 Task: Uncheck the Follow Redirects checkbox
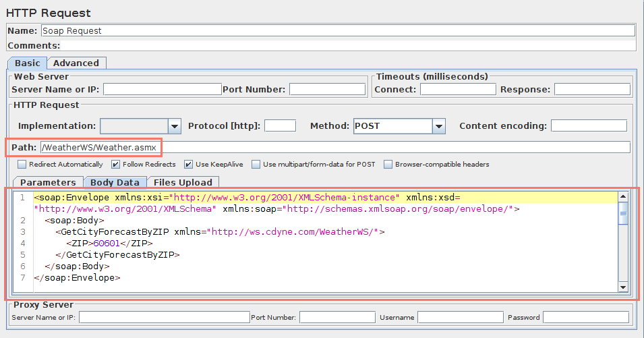[x=115, y=165]
